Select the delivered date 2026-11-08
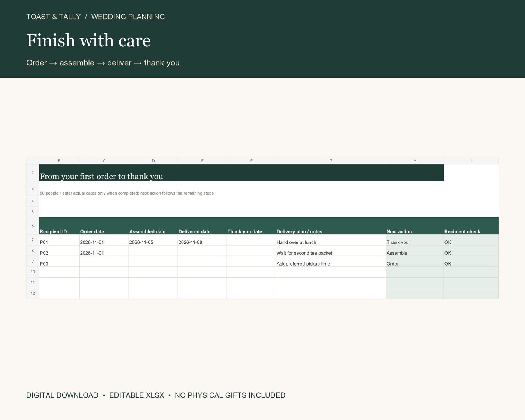The width and height of the screenshot is (525, 420). click(202, 240)
